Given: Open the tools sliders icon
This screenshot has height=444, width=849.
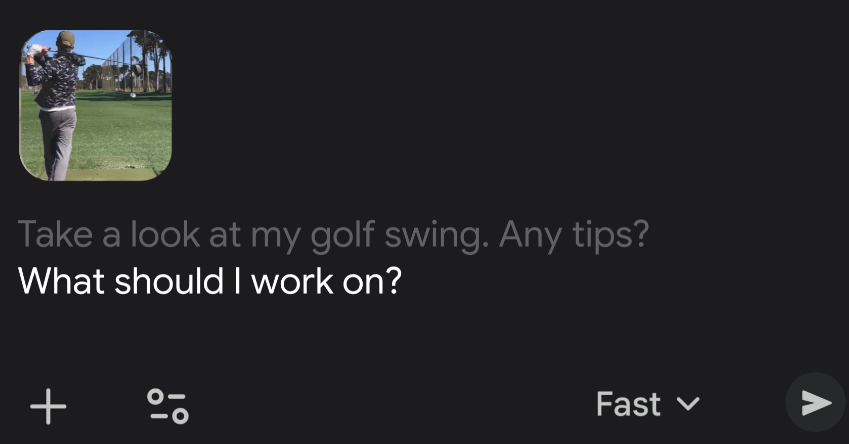Looking at the screenshot, I should (167, 405).
